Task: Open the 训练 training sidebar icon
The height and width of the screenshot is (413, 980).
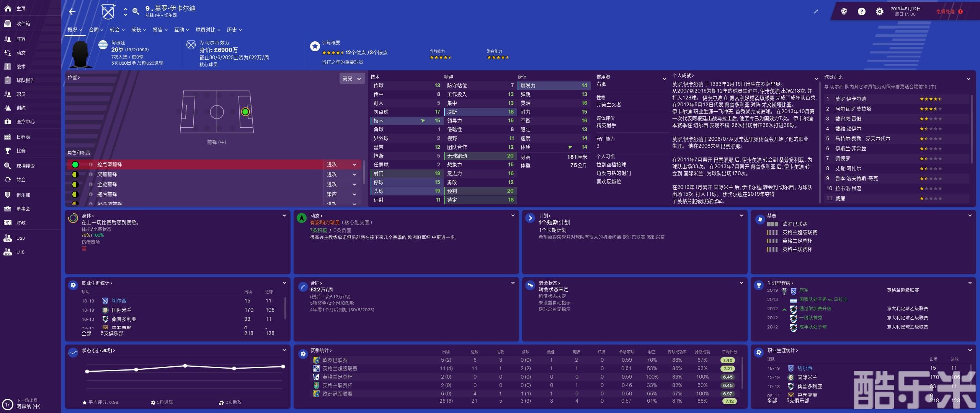Action: [8, 108]
